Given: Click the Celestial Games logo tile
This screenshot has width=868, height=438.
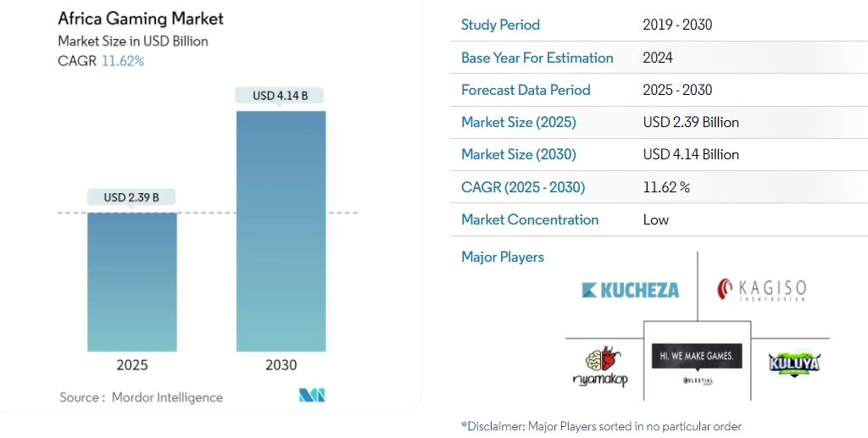Looking at the screenshot, I should 697,362.
